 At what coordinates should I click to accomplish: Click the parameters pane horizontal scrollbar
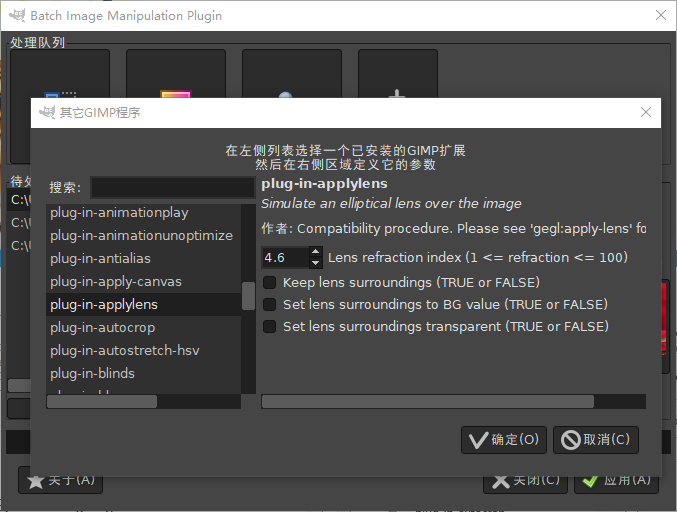(x=427, y=401)
